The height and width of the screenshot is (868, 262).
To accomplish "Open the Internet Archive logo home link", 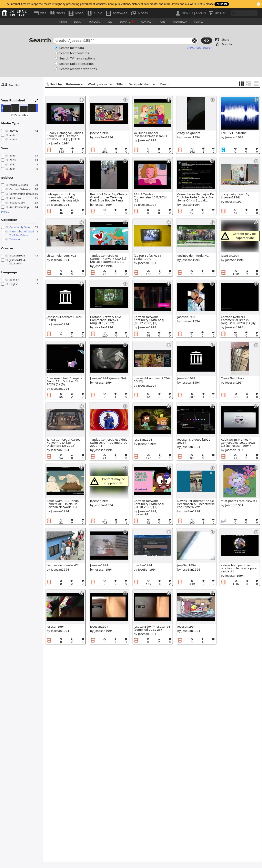I will 16,13.
